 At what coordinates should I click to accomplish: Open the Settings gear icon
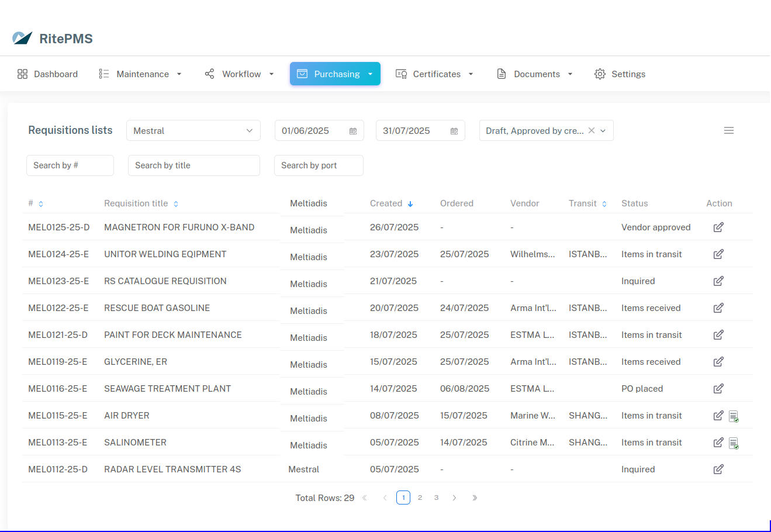pyautogui.click(x=599, y=74)
